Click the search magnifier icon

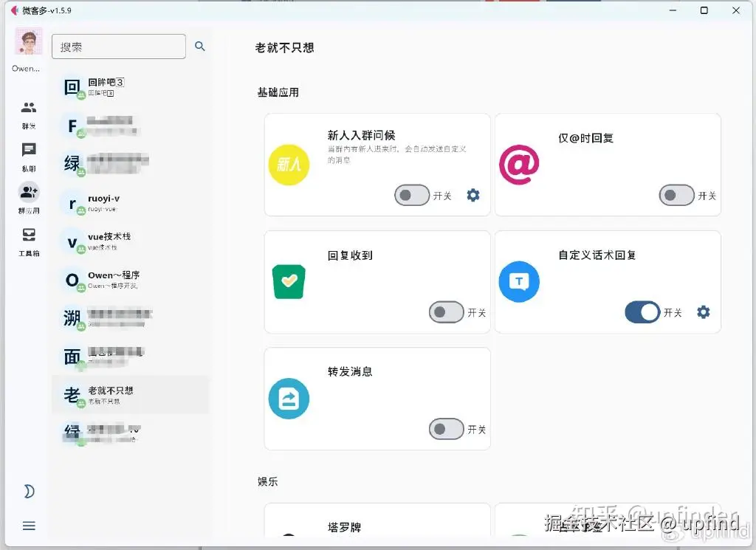[x=199, y=47]
